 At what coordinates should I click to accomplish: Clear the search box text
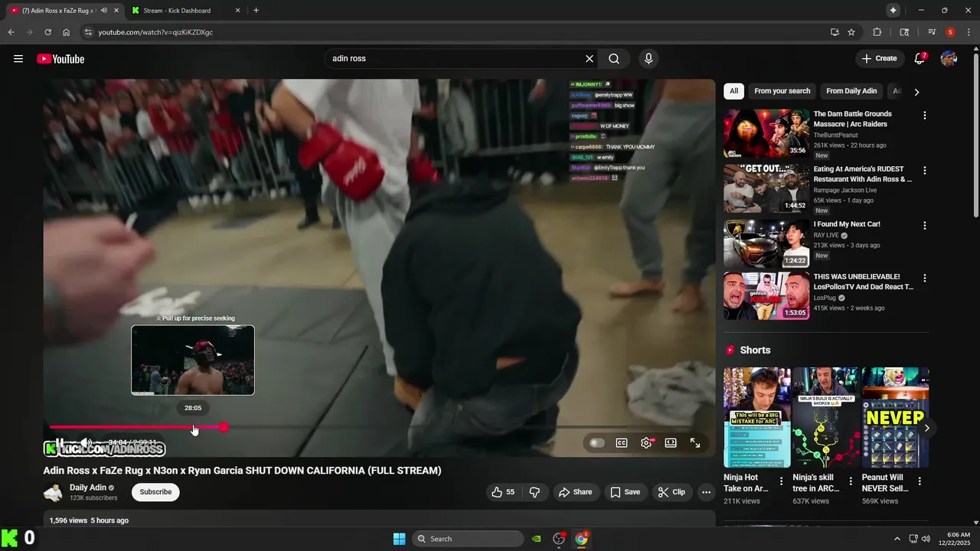(x=590, y=59)
